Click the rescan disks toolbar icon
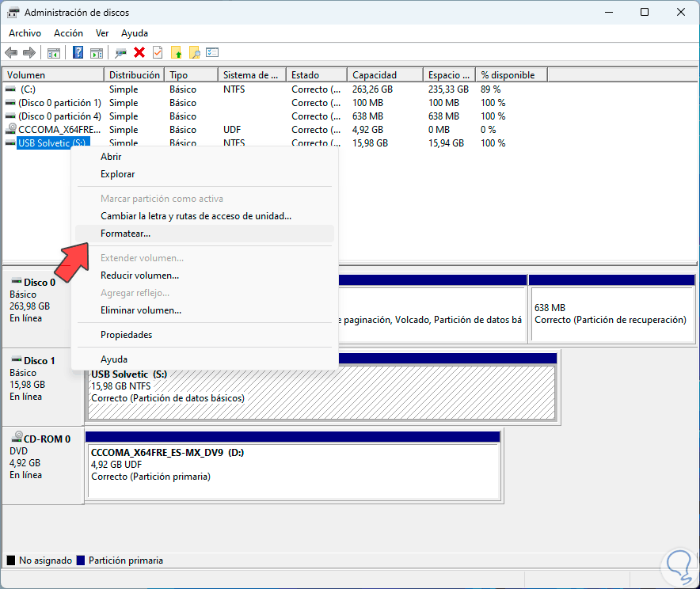Viewport: 700px width, 589px height. coord(120,53)
